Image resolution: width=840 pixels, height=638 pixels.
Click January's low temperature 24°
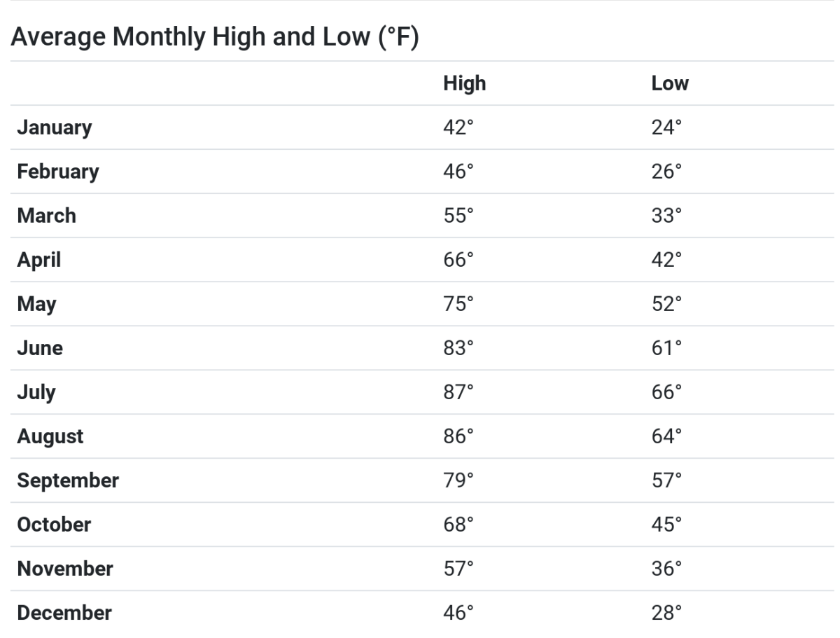666,127
